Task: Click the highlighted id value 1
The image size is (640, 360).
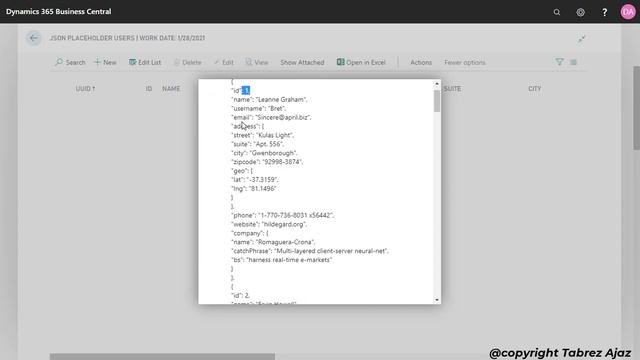Action: (x=245, y=90)
